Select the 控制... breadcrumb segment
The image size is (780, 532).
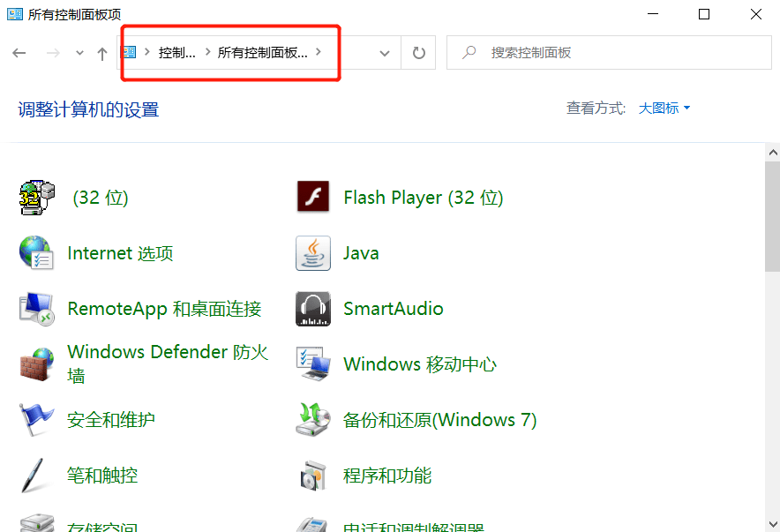pos(176,52)
